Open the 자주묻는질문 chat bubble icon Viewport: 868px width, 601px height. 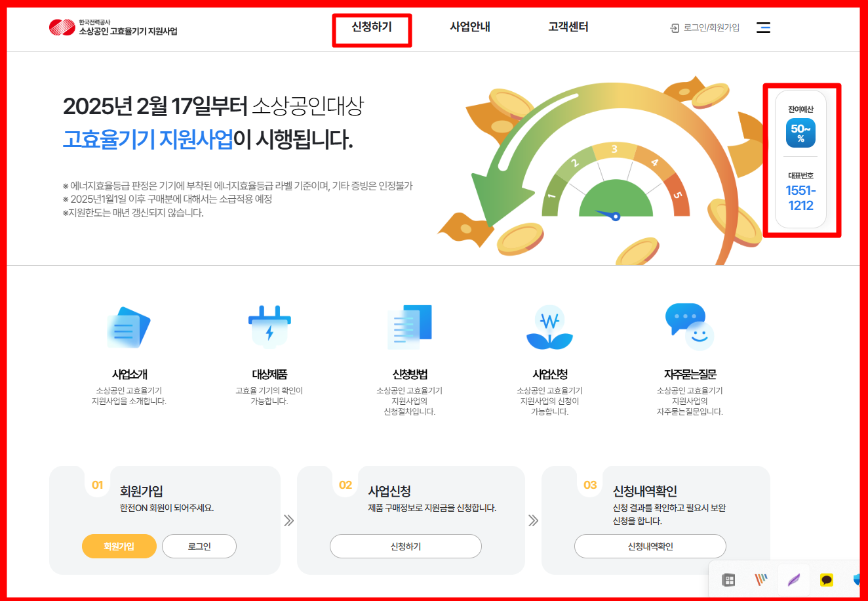coord(690,327)
